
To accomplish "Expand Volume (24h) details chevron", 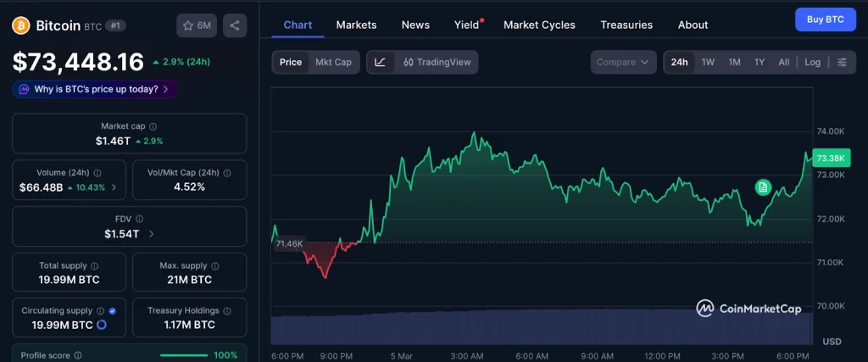I will coord(114,187).
